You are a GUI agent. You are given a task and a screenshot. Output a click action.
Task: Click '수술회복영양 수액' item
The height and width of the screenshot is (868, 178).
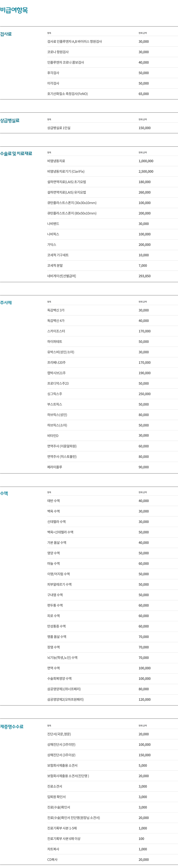[x=59, y=679]
